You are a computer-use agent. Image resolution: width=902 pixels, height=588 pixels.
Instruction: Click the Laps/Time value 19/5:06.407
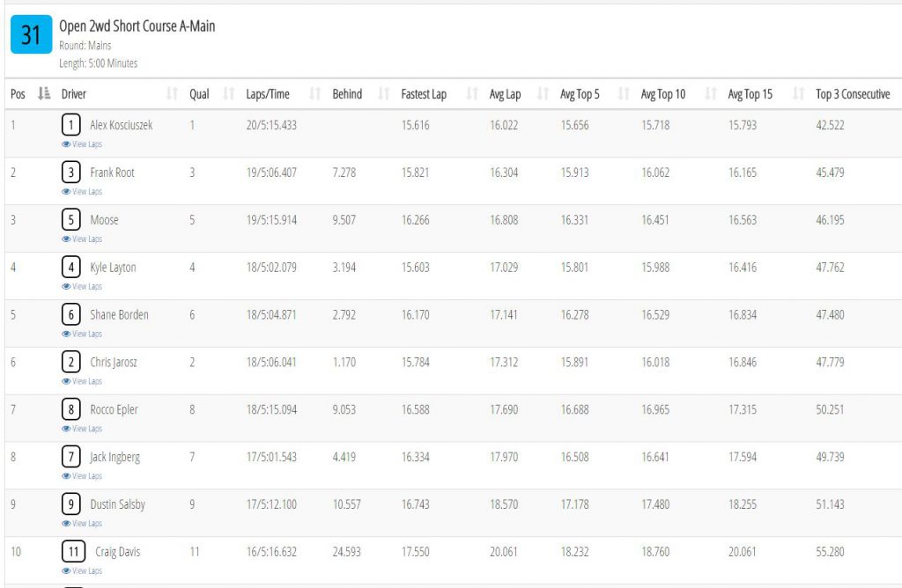(x=271, y=173)
